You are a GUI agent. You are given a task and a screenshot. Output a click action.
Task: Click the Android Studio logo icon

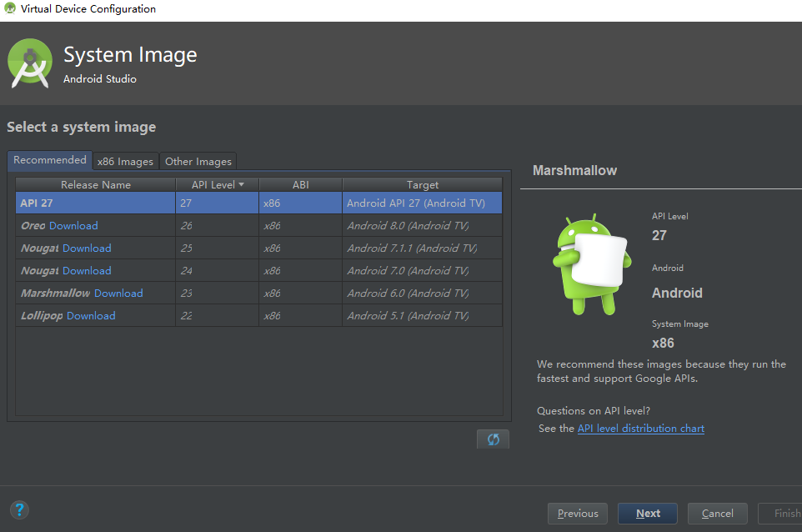pyautogui.click(x=30, y=63)
